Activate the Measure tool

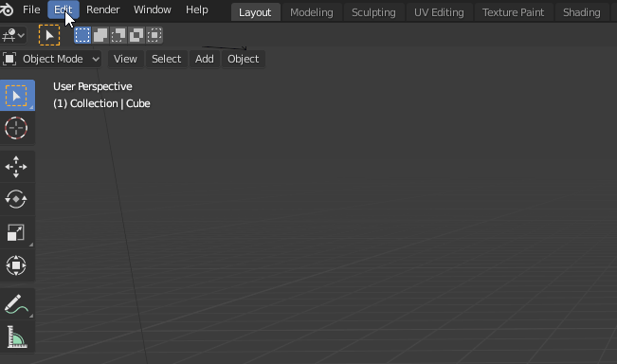point(17,337)
